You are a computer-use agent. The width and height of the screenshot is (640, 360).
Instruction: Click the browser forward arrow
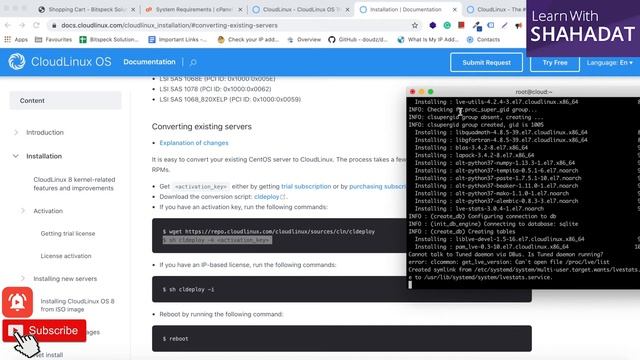point(22,25)
